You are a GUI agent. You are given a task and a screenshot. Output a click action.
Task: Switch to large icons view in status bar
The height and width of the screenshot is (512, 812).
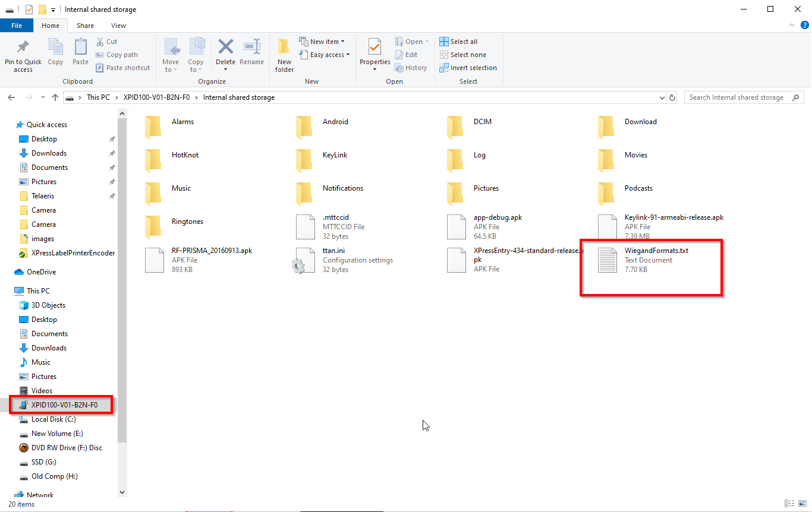tap(802, 504)
